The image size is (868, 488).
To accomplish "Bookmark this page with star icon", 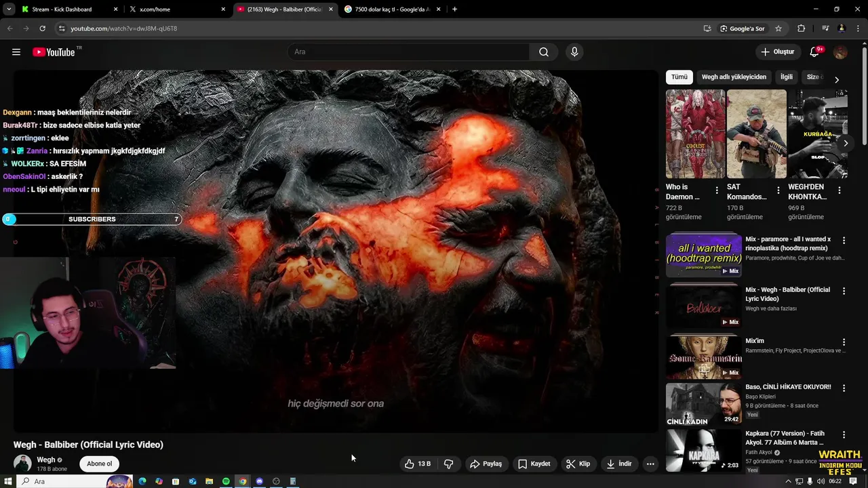I will [x=778, y=28].
